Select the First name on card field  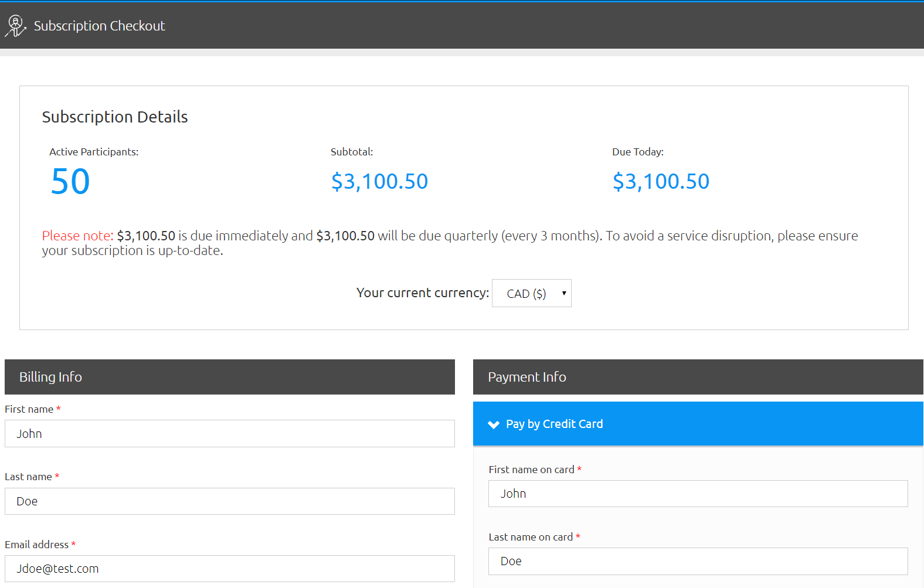(x=698, y=494)
